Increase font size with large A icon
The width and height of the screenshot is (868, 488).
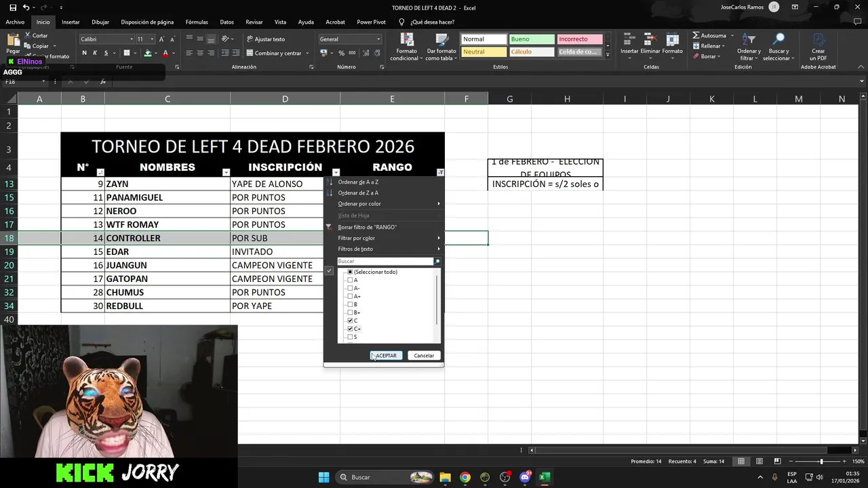(x=163, y=39)
